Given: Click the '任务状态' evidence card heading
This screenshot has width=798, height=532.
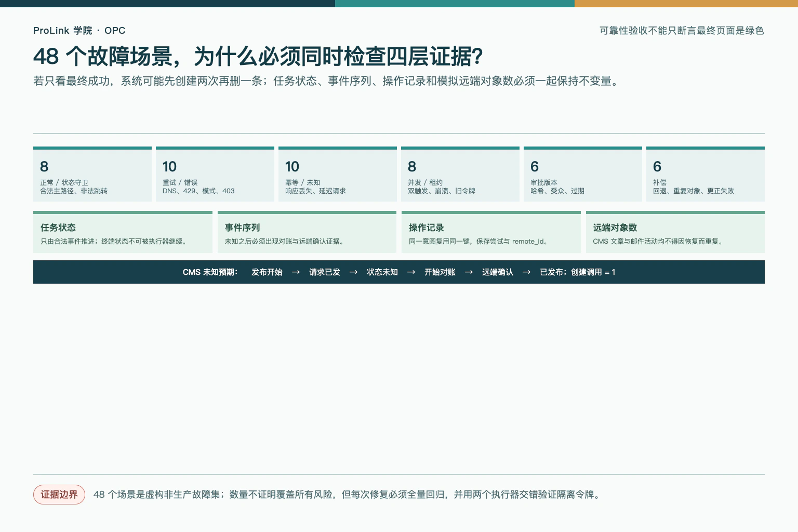Looking at the screenshot, I should (x=58, y=228).
